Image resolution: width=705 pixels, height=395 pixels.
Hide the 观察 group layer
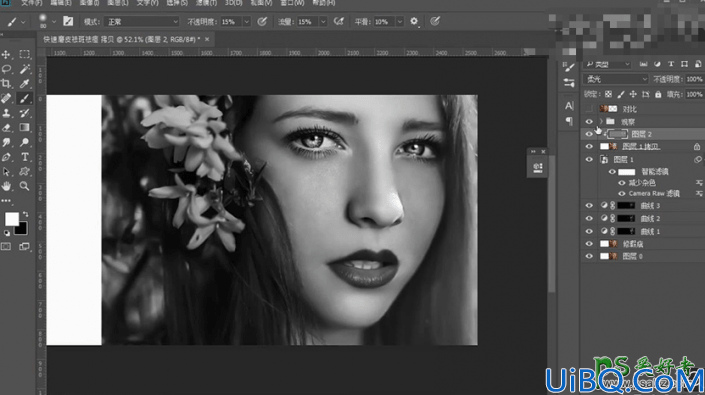(589, 121)
